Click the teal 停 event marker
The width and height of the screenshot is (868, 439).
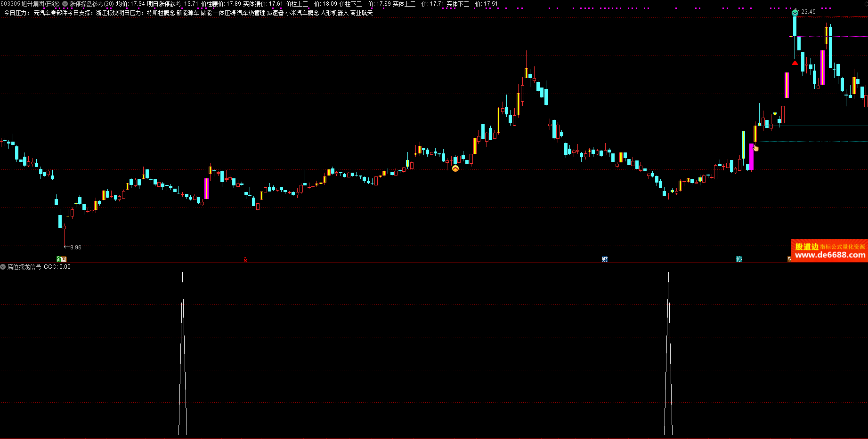coord(739,259)
